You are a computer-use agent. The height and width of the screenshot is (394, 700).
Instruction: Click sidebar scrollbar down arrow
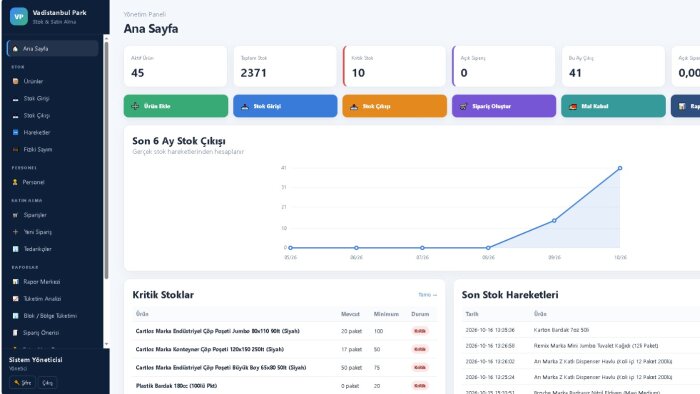pos(106,344)
